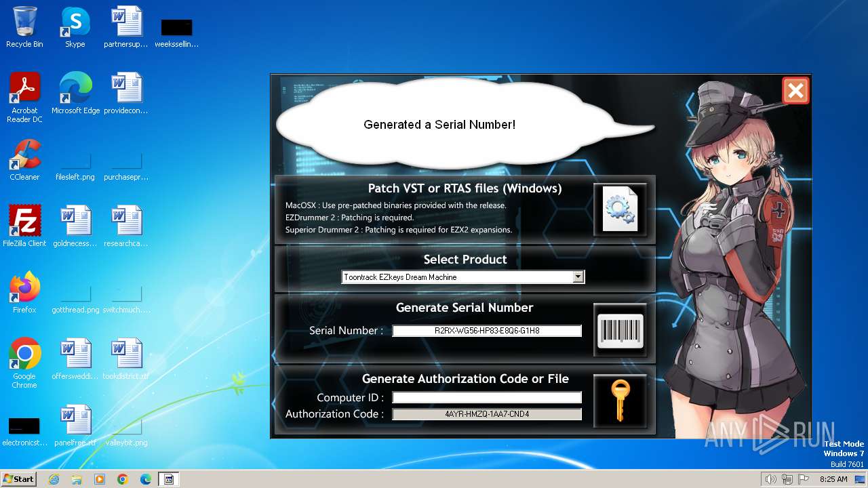Select the electronicst... black thumbnail file
This screenshot has height=488, width=868.
click(x=24, y=431)
